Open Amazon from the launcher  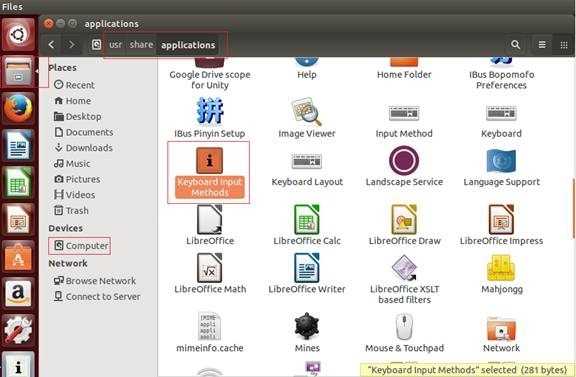(x=18, y=293)
